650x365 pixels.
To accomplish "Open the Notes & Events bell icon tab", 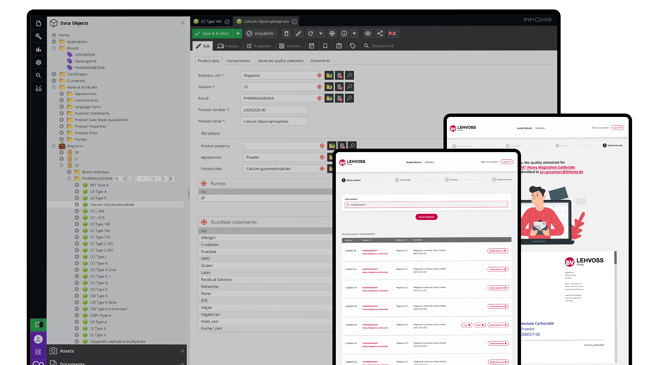I will (x=325, y=46).
